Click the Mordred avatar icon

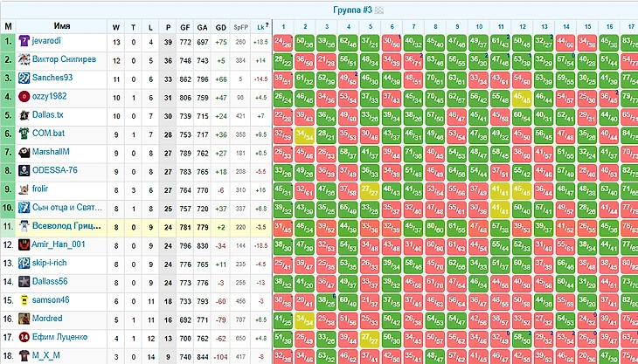pyautogui.click(x=24, y=319)
